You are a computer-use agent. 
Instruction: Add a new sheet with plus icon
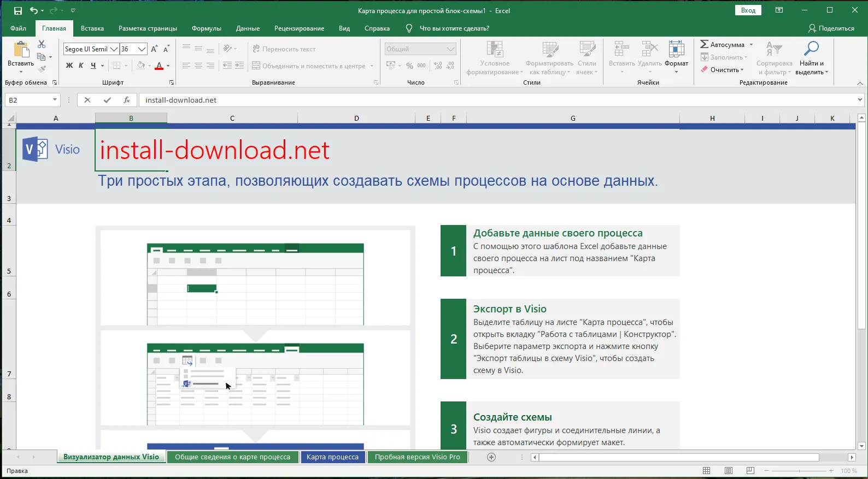(x=491, y=457)
